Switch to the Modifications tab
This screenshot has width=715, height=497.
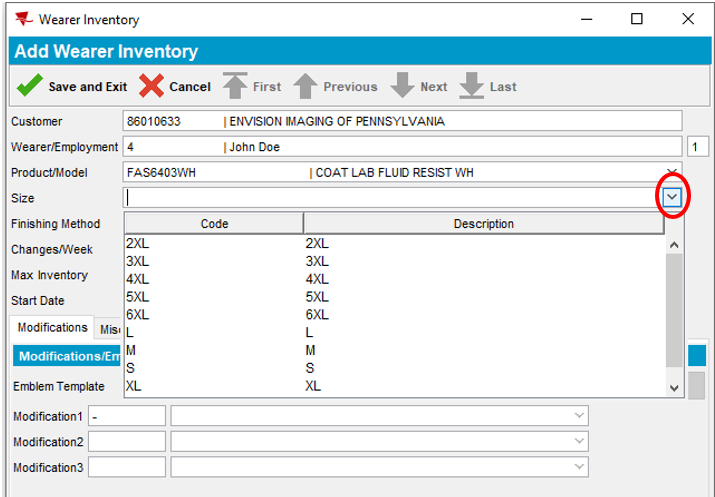52,328
